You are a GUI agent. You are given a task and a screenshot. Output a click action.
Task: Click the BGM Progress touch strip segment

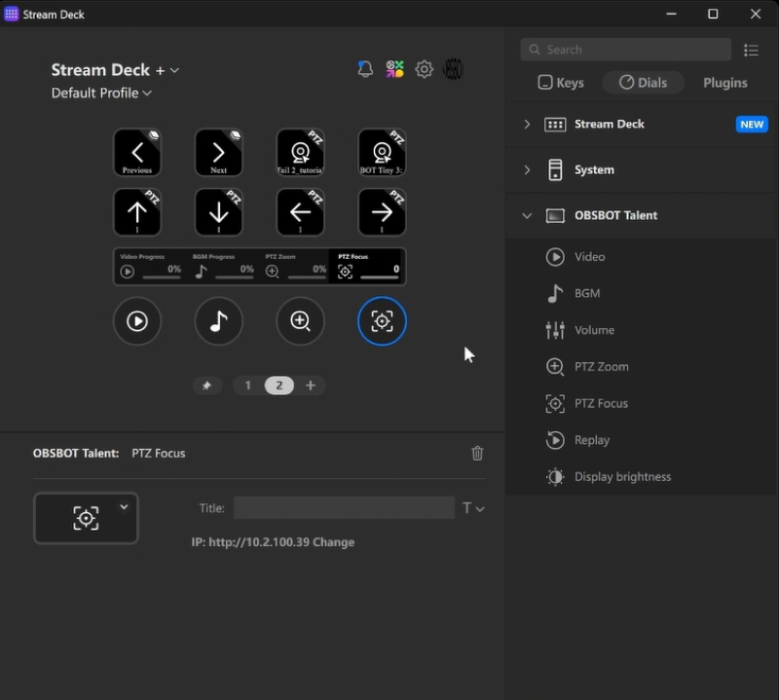click(x=223, y=267)
